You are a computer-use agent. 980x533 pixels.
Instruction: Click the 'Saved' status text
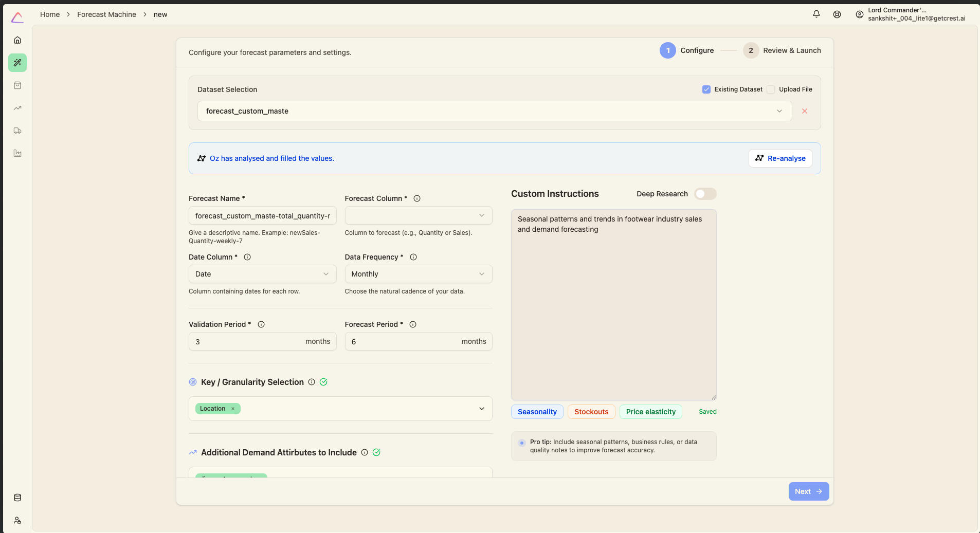(707, 412)
